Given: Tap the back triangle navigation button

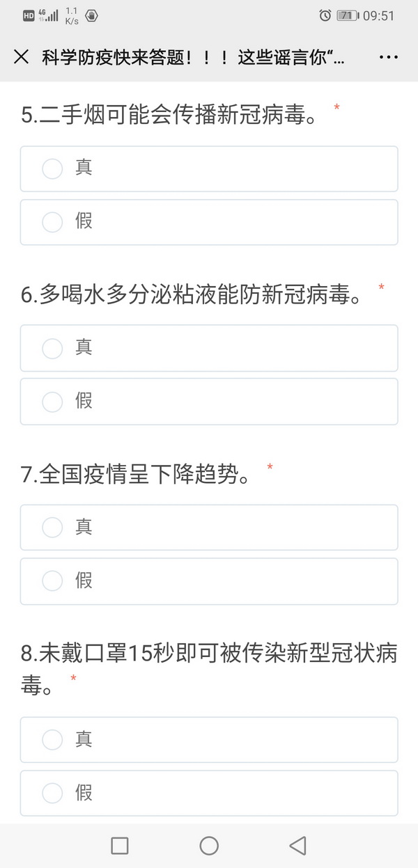Looking at the screenshot, I should (299, 846).
